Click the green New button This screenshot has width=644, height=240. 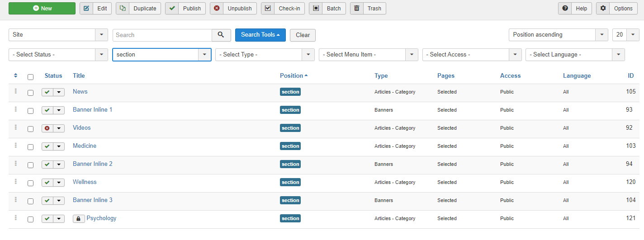[42, 9]
